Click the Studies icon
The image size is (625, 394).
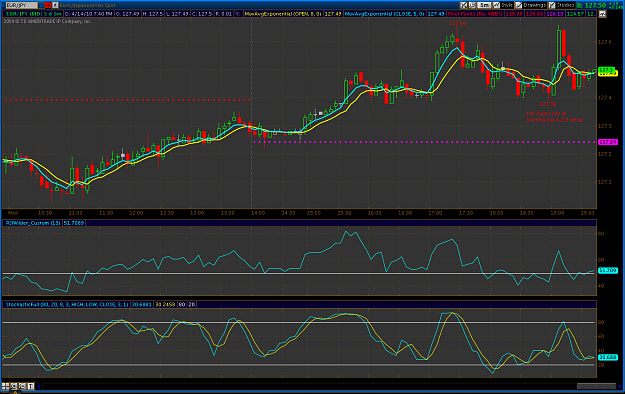point(552,5)
